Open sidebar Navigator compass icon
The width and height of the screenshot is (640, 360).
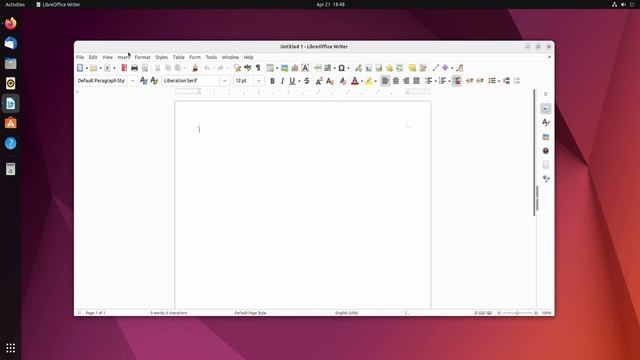click(546, 151)
